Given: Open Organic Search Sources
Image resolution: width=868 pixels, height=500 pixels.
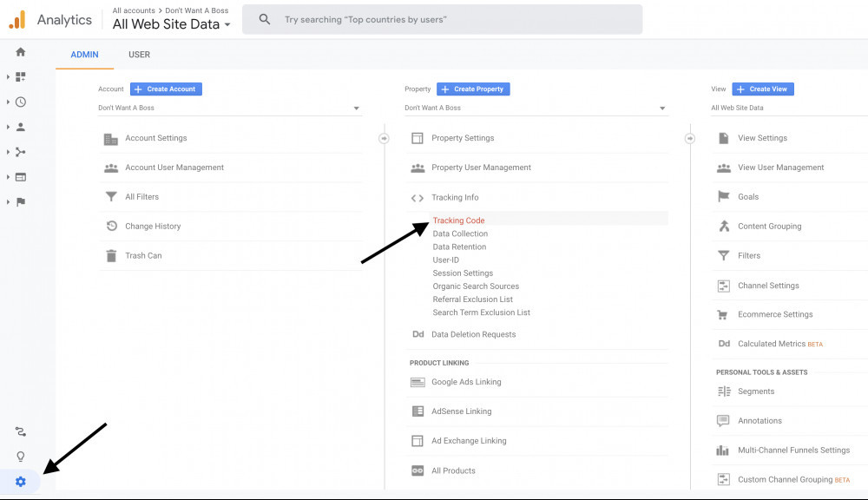Looking at the screenshot, I should 476,286.
